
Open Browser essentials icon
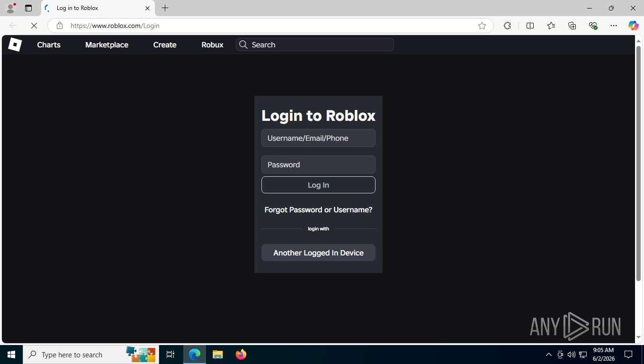click(593, 26)
